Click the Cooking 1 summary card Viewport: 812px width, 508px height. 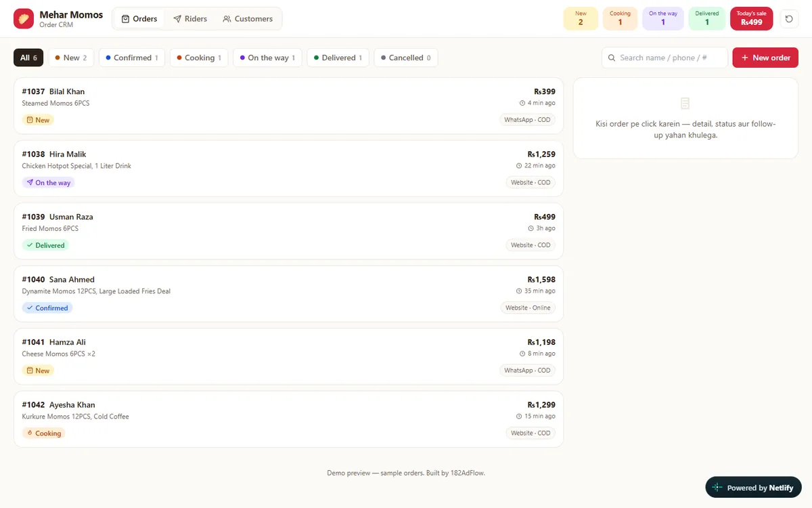[x=620, y=18]
